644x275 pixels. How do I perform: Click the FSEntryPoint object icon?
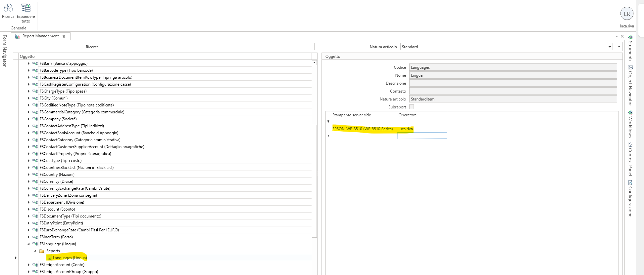point(35,223)
